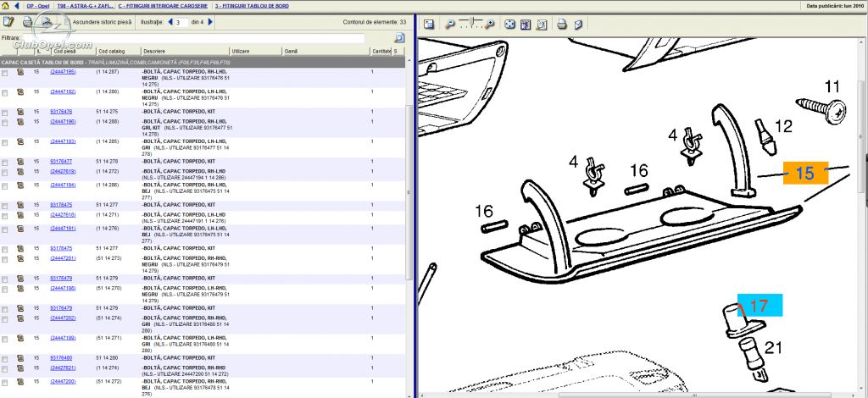Open part number link 24447199
The height and width of the screenshot is (398, 868).
click(x=63, y=338)
